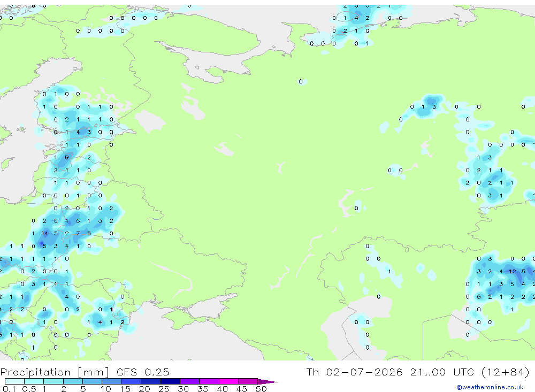The width and height of the screenshot is (535, 392).
Task: Click the 20–25 mm dark blue swatch
Action: click(x=151, y=381)
